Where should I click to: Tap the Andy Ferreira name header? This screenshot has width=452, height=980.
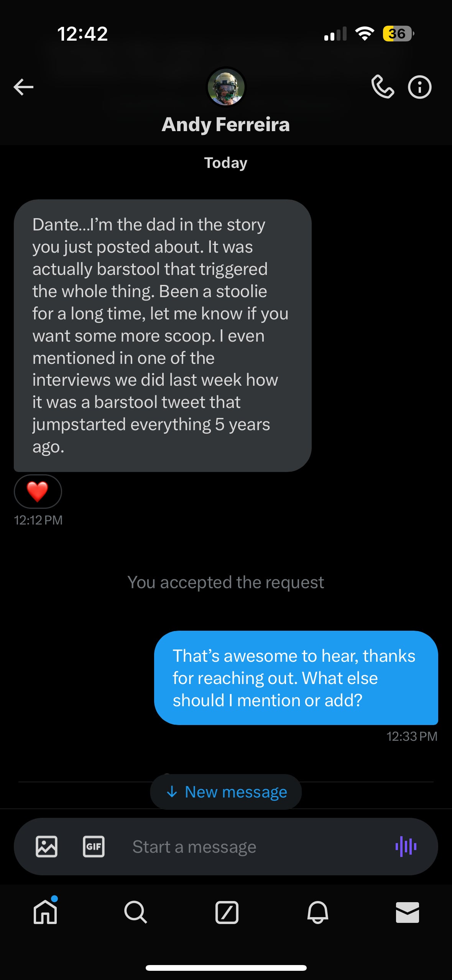click(x=226, y=125)
